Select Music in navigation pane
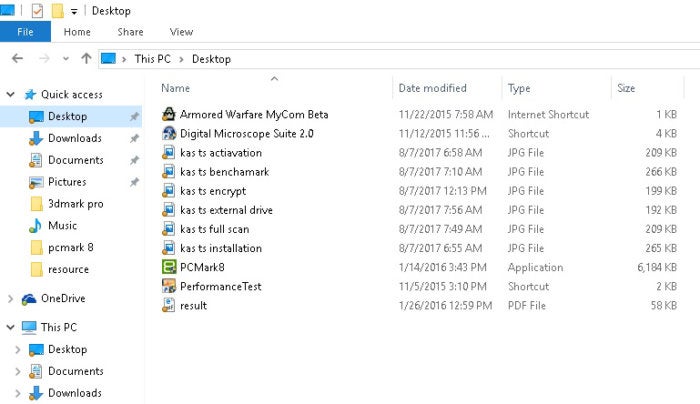700x404 pixels. click(62, 225)
